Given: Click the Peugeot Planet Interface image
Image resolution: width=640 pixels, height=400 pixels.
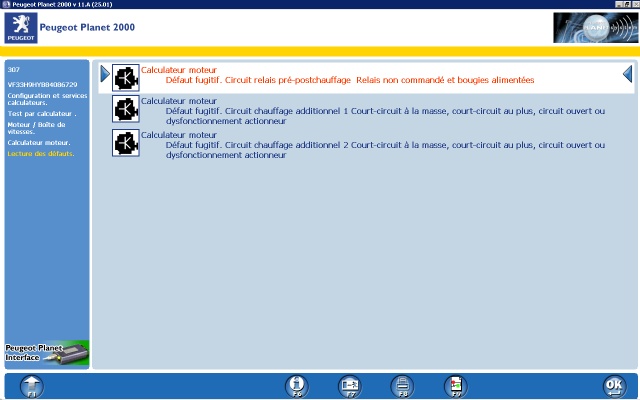Looking at the screenshot, I should [47, 353].
